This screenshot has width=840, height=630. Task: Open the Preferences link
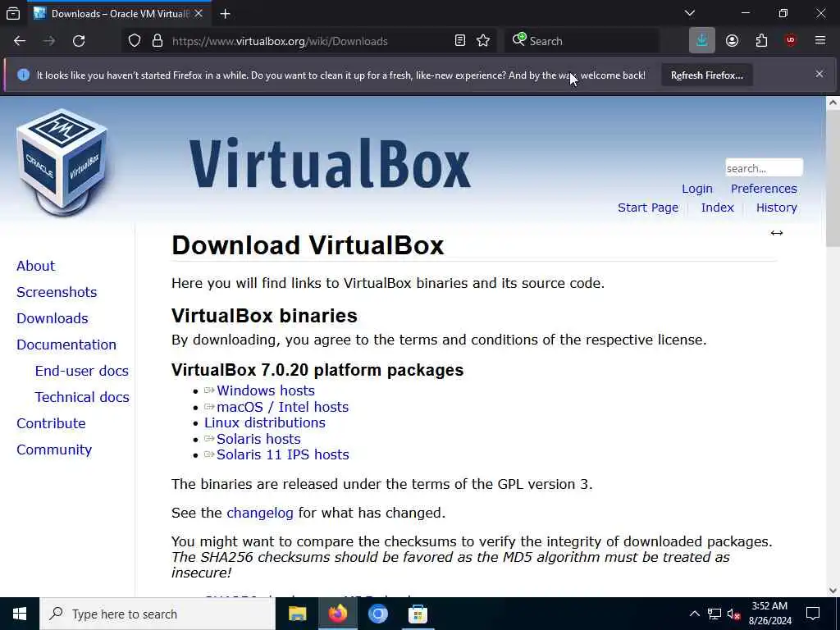(764, 189)
